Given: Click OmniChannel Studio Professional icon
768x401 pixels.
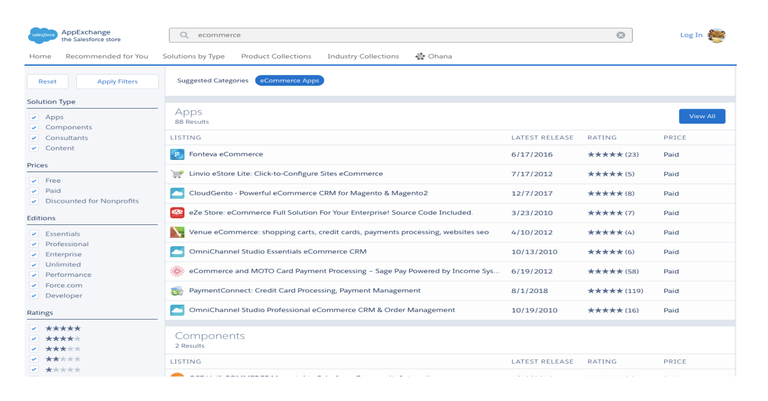Looking at the screenshot, I should coord(177,310).
